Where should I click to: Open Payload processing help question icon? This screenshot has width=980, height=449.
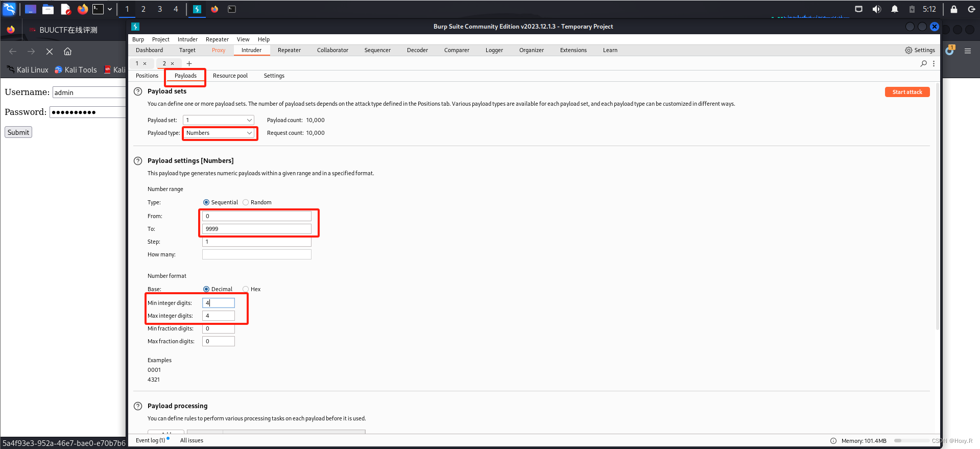[x=138, y=406]
